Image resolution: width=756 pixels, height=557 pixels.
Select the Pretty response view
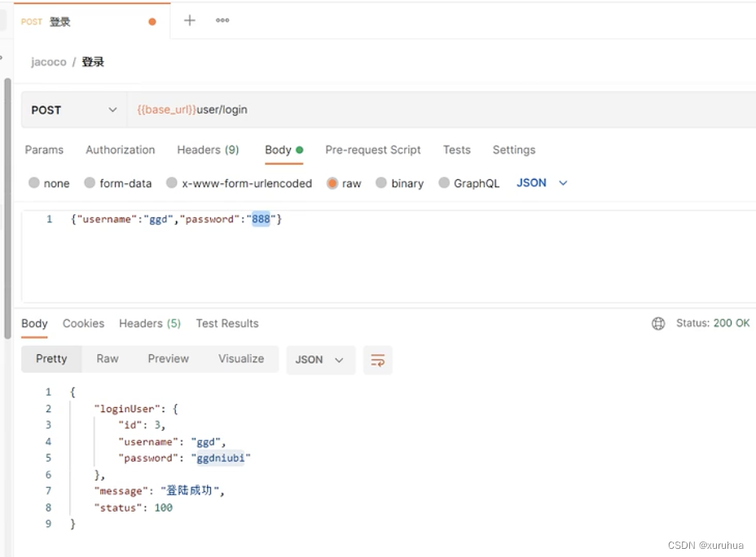[x=51, y=359]
